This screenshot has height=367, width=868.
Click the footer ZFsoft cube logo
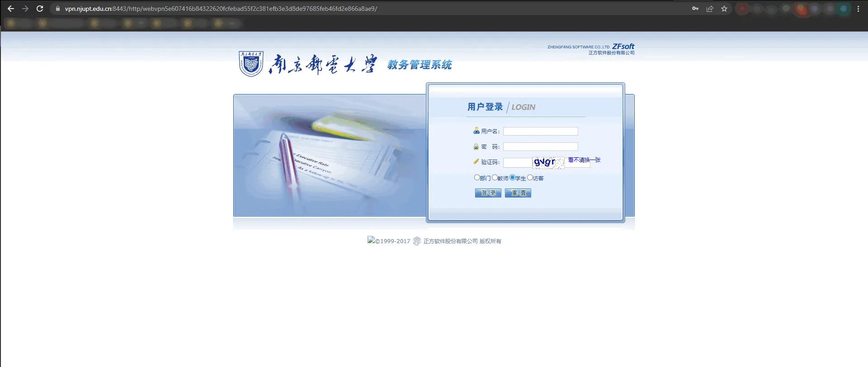[x=417, y=241]
